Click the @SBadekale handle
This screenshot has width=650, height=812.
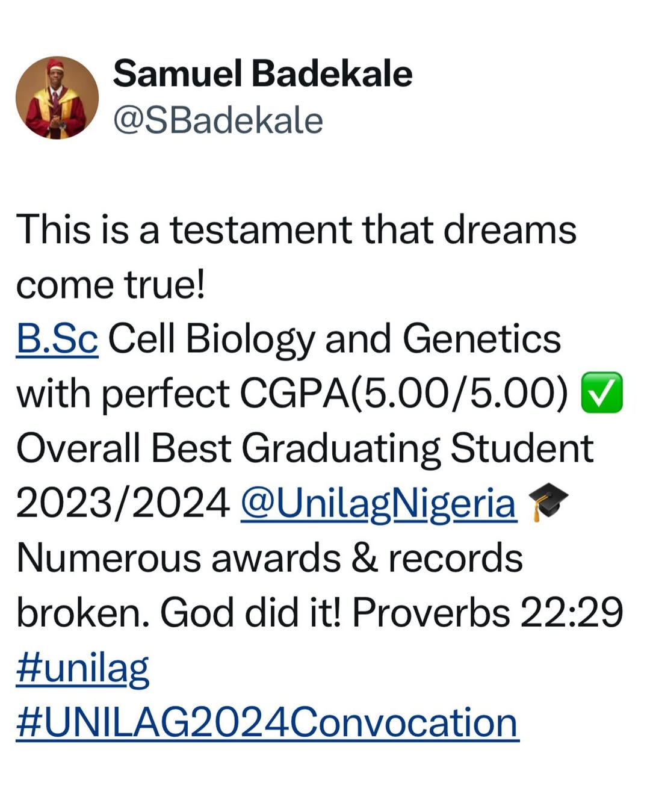[x=218, y=120]
